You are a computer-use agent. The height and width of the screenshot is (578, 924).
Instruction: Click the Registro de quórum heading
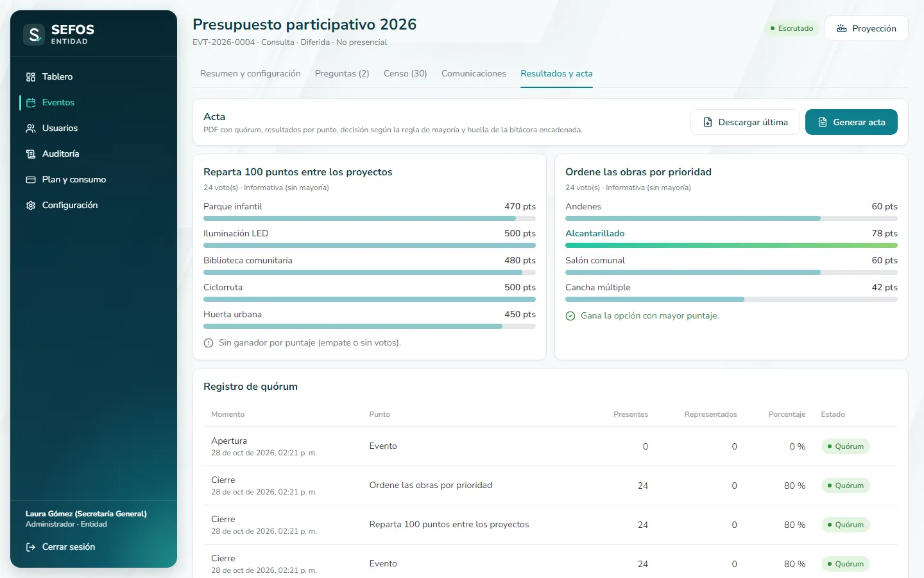click(x=250, y=387)
